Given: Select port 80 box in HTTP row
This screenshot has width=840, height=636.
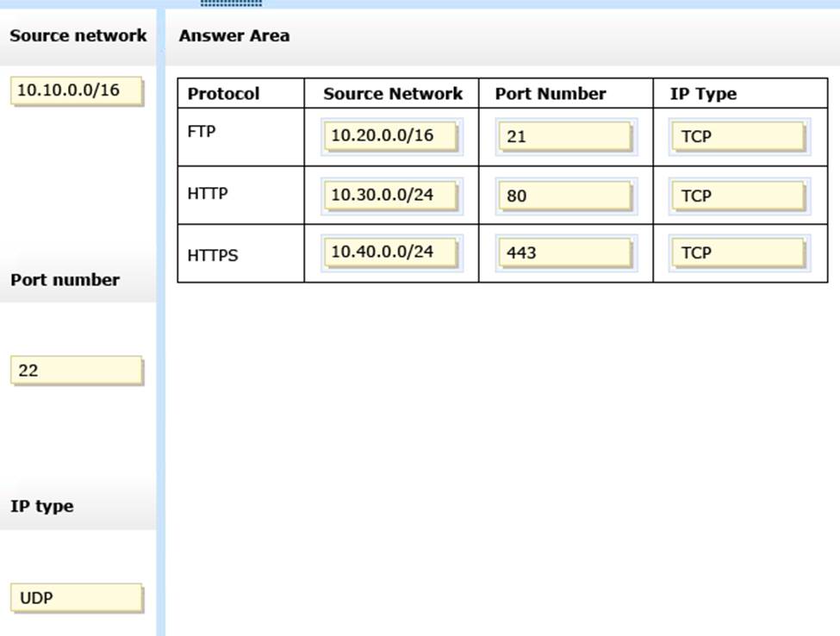Looking at the screenshot, I should tap(565, 196).
